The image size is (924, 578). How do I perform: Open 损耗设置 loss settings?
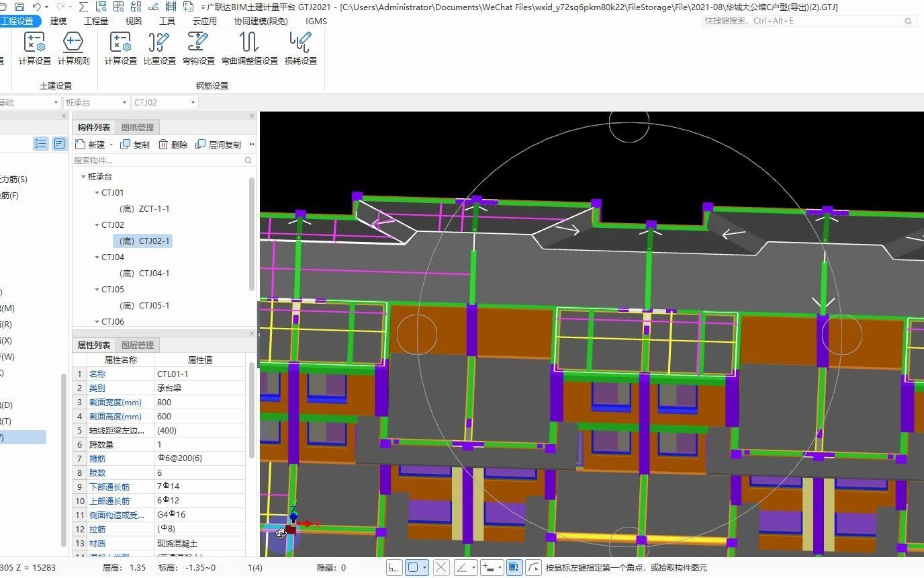tap(300, 42)
